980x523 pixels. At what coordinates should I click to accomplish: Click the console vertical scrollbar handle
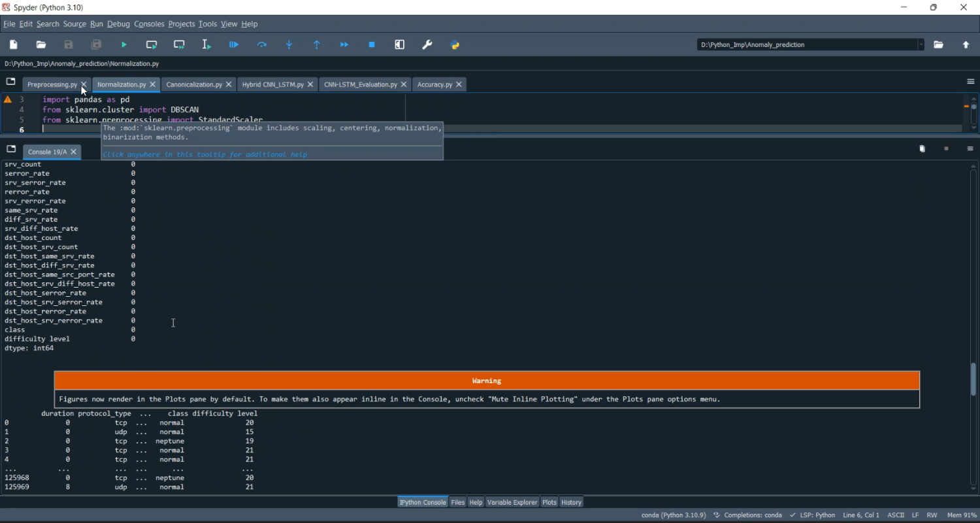click(x=973, y=378)
